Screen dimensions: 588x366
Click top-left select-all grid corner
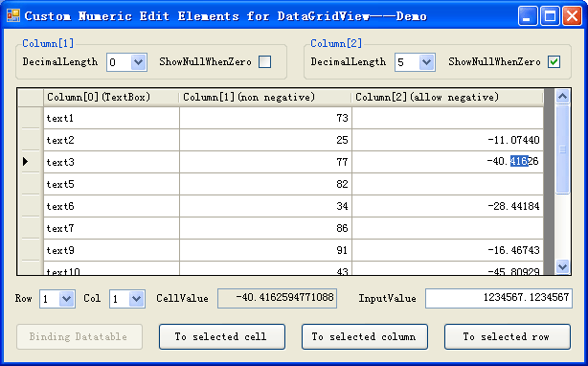click(x=31, y=98)
